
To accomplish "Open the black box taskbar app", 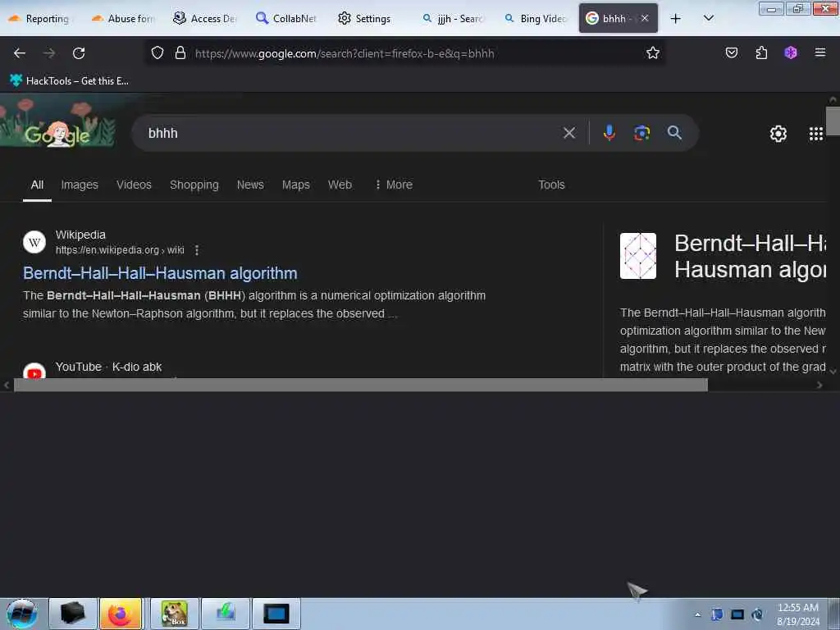I will coord(73,614).
